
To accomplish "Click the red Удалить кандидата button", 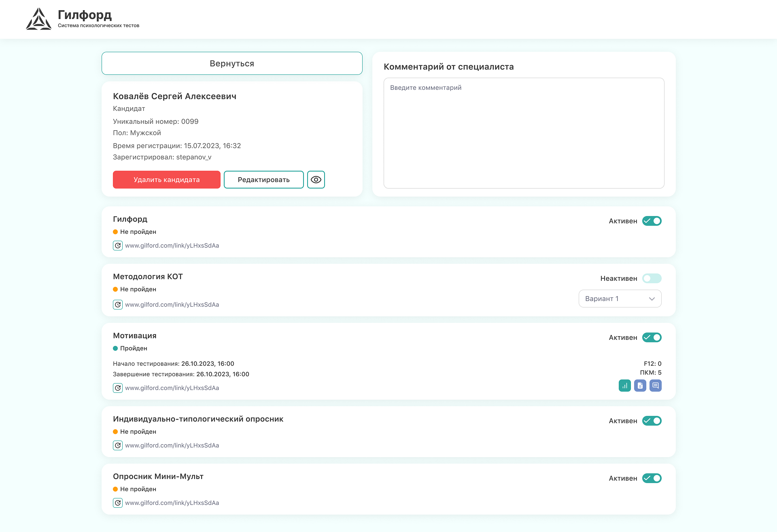I will pos(166,180).
